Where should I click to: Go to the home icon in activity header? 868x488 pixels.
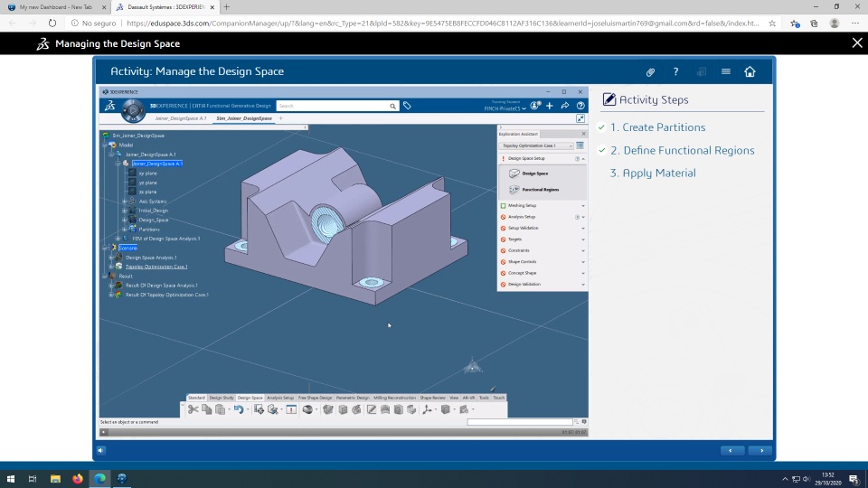750,72
